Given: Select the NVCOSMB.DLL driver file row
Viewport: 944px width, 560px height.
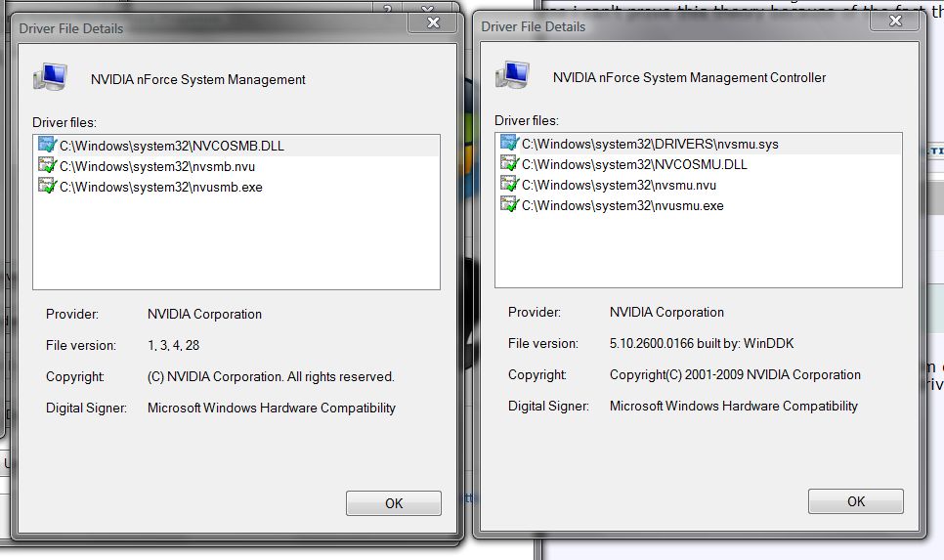Looking at the screenshot, I should pyautogui.click(x=236, y=146).
